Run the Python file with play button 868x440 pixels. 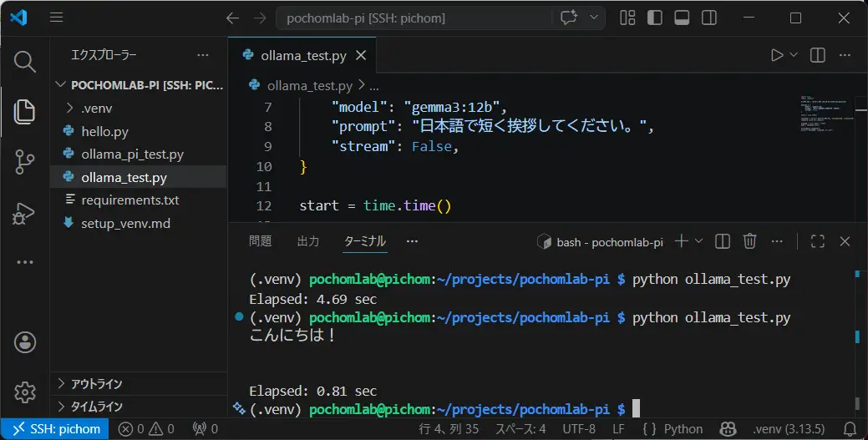point(777,55)
